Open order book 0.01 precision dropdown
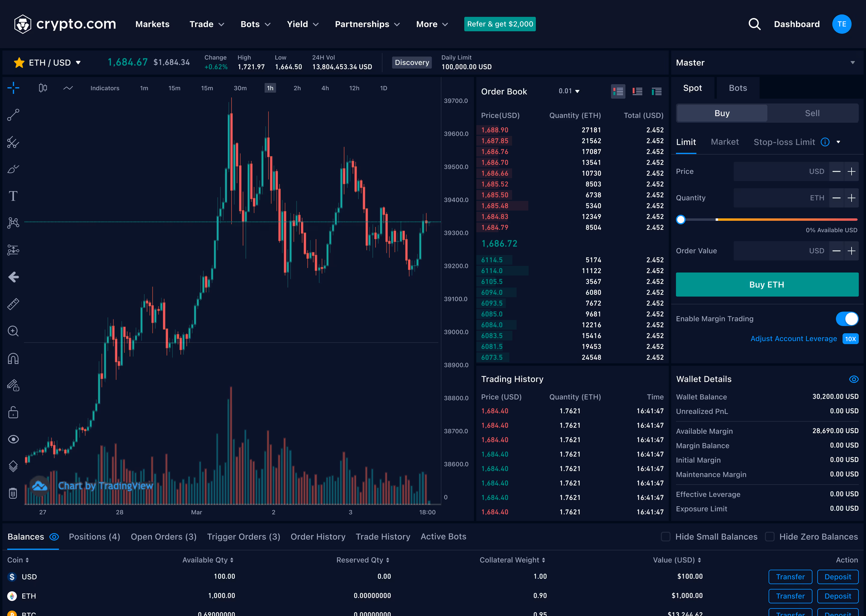The image size is (866, 616). pyautogui.click(x=569, y=91)
